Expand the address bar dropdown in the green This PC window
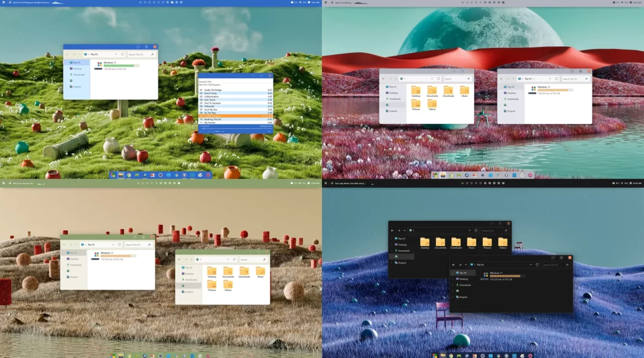 point(112,245)
